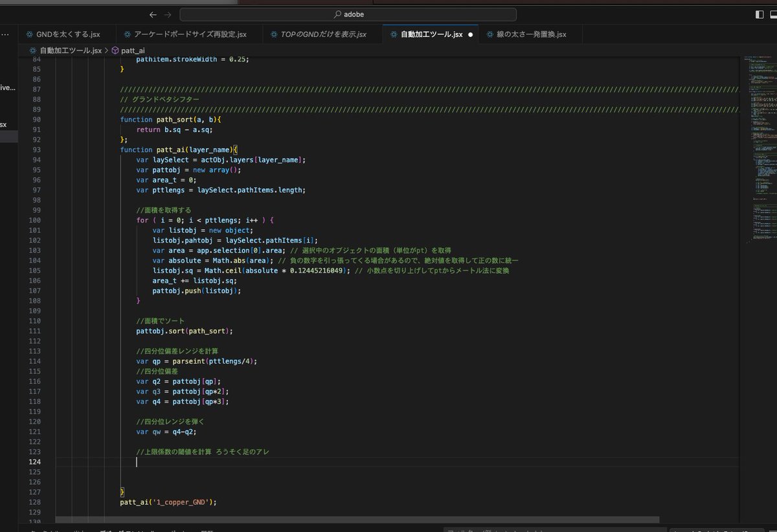
Task: Click 'area_t += listobj.sq;' line
Action: [194, 280]
